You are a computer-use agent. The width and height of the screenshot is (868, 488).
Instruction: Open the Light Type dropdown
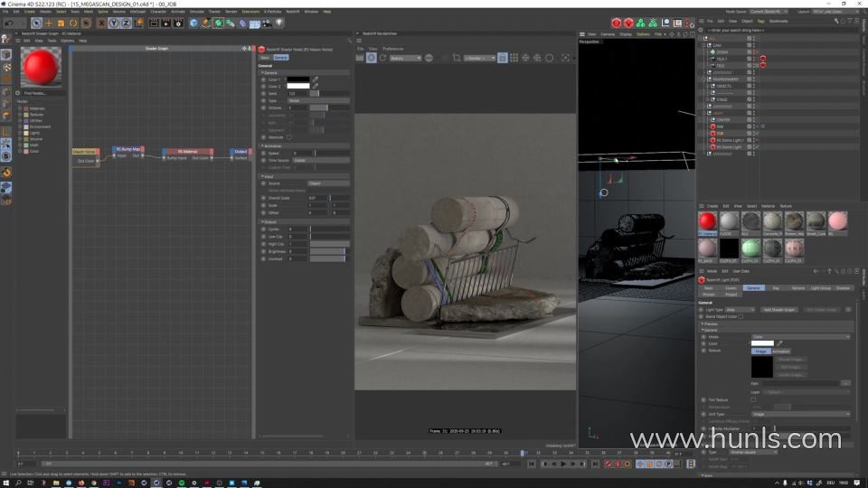click(741, 310)
